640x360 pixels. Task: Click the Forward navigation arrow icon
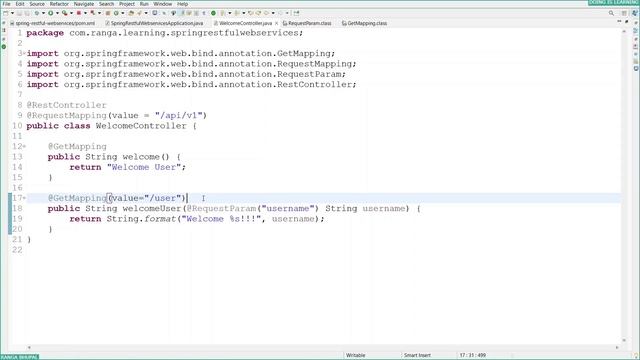(x=281, y=13)
